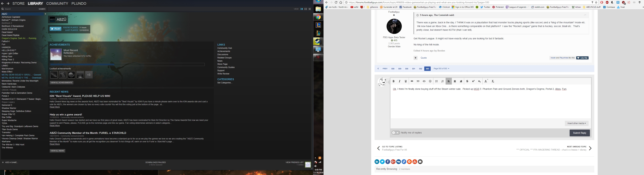Apply superscript formatting
Viewport: 644px width, 175px height.
(x=473, y=81)
